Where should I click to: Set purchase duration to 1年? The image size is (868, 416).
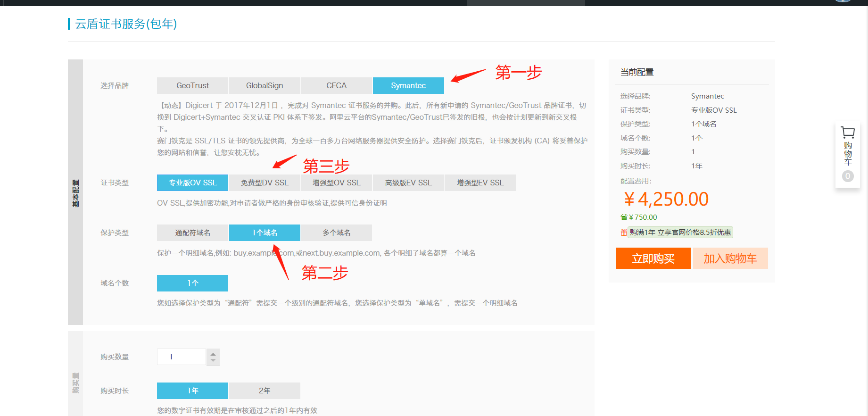192,391
